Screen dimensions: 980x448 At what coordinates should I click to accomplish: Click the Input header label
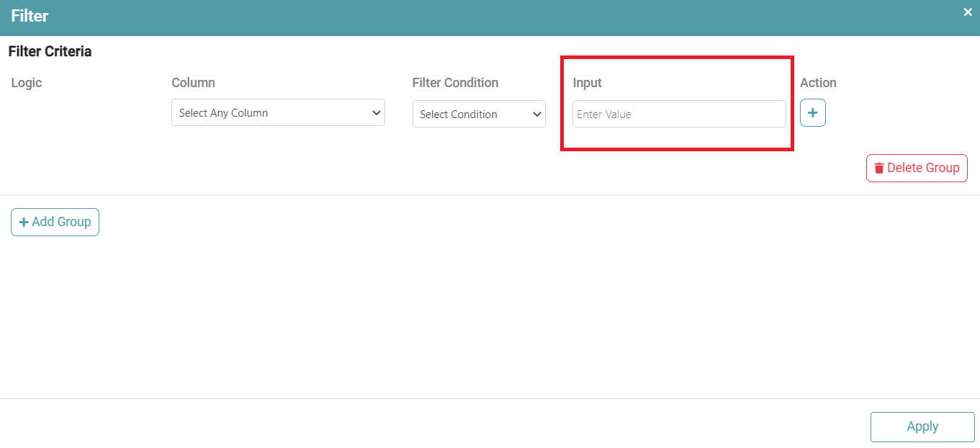587,83
